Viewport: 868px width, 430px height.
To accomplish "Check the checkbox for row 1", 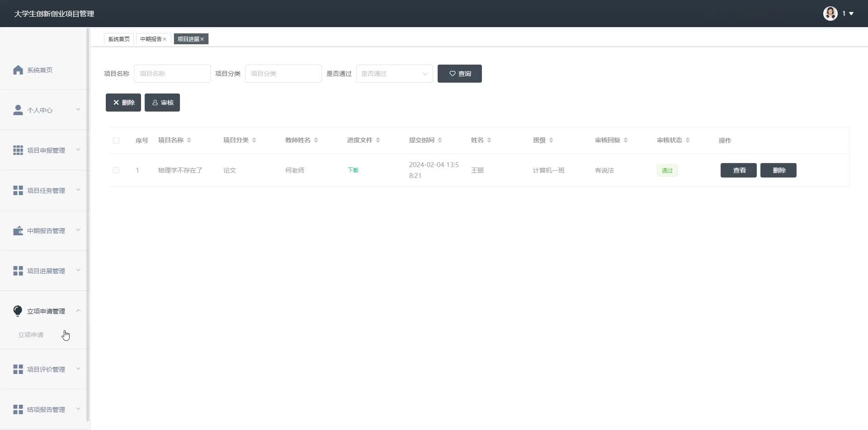I will [x=116, y=170].
